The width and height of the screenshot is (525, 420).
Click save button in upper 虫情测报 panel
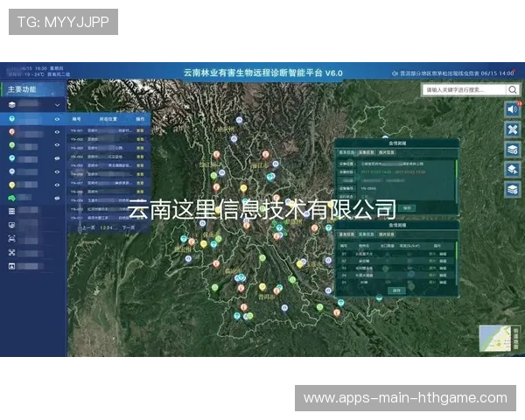[x=407, y=208]
